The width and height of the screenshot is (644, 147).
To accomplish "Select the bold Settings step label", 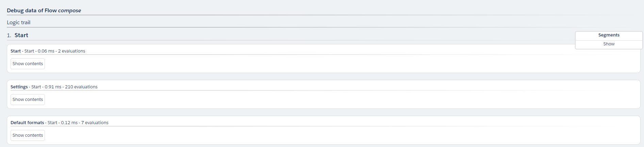I will point(19,87).
